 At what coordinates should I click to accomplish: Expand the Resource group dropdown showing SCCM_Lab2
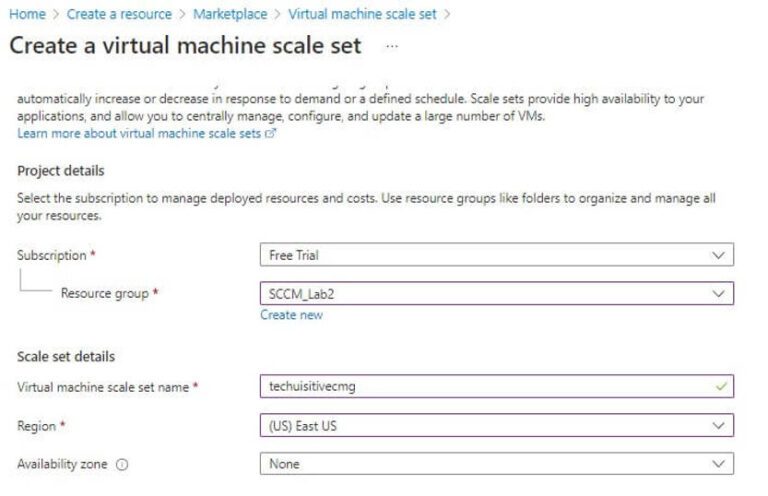click(496, 294)
